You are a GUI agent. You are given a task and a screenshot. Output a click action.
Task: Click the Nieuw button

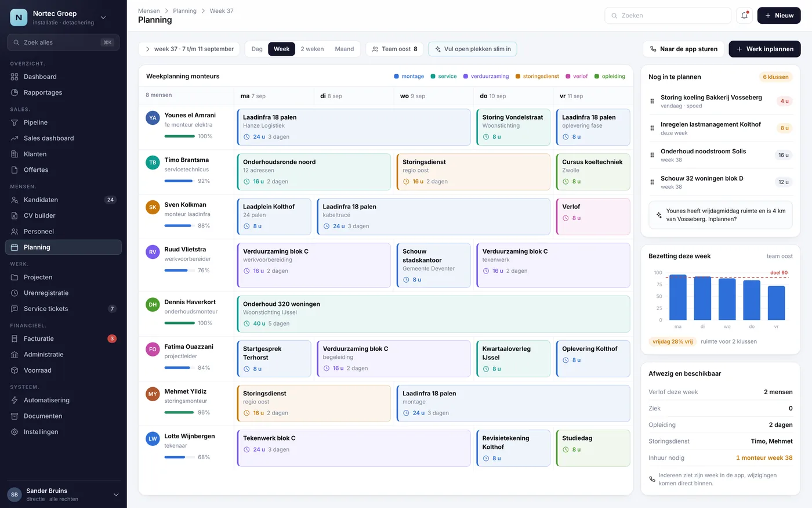click(779, 16)
